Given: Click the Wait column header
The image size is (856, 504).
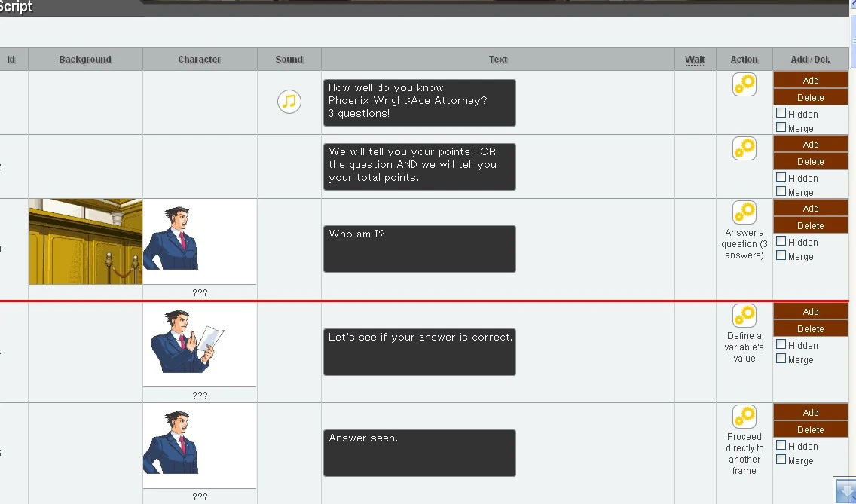Looking at the screenshot, I should tap(695, 59).
